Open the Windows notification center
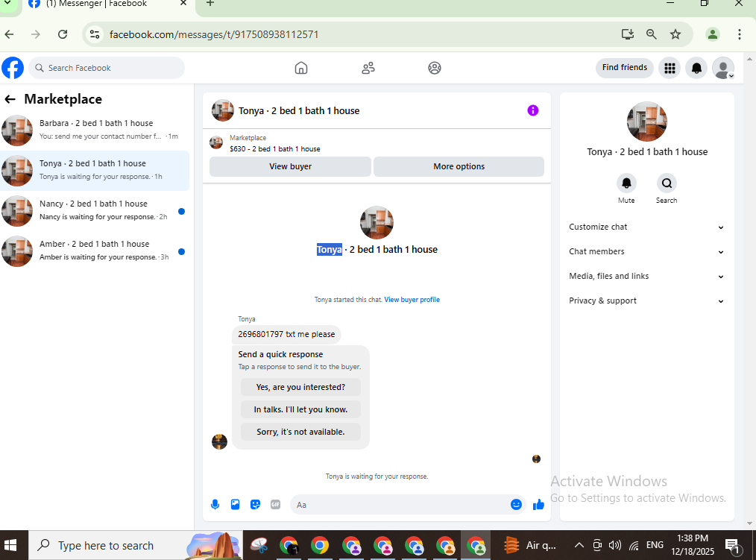 tap(733, 546)
